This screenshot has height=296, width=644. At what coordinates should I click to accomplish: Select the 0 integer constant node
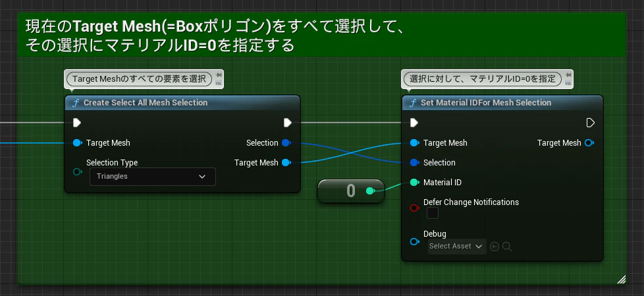coord(351,191)
